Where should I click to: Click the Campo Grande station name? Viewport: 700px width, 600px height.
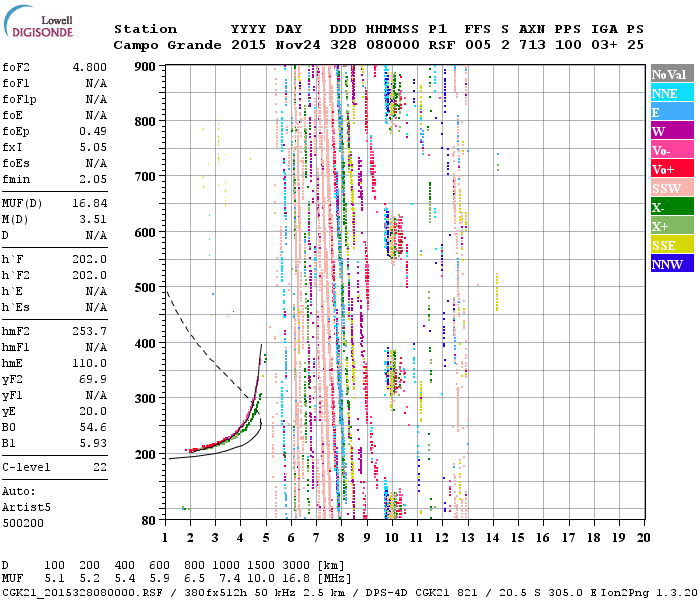(x=167, y=45)
